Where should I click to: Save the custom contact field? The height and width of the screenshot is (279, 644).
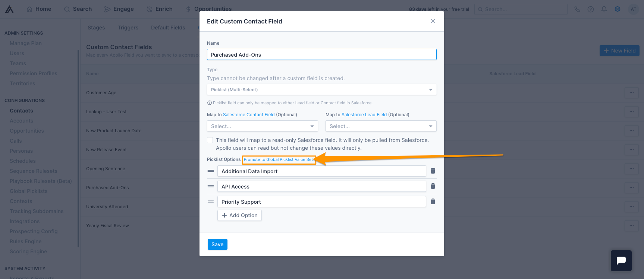coord(217,244)
